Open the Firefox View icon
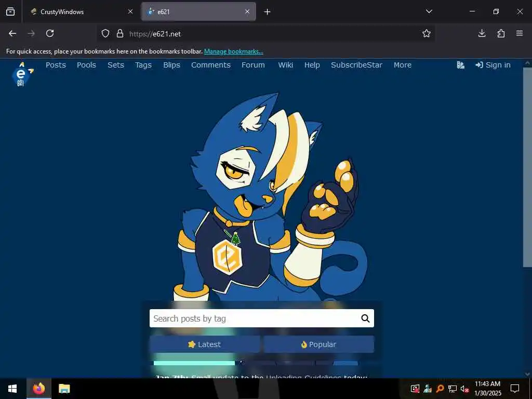 (x=10, y=11)
